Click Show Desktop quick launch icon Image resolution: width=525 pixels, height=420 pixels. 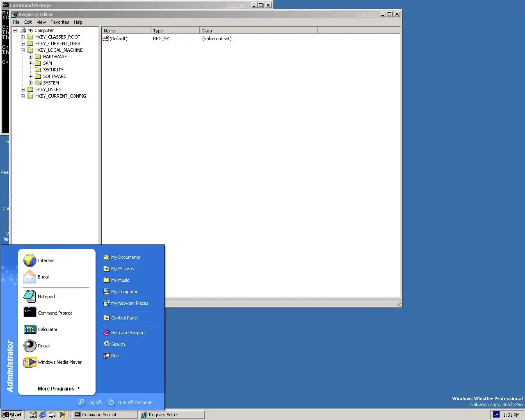click(x=33, y=415)
